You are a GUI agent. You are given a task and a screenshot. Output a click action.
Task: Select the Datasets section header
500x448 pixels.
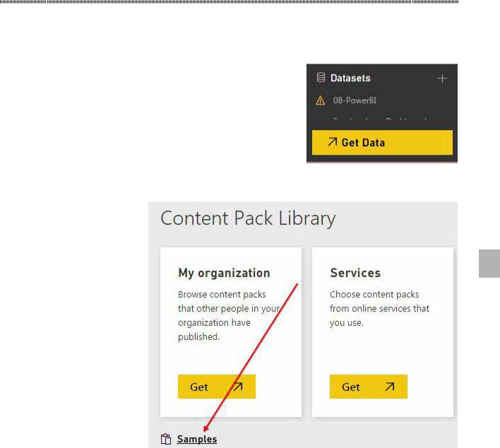pyautogui.click(x=350, y=78)
